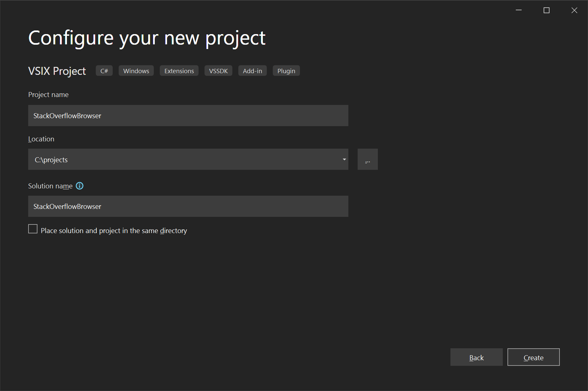Select the Add-in tag
588x391 pixels.
click(252, 71)
